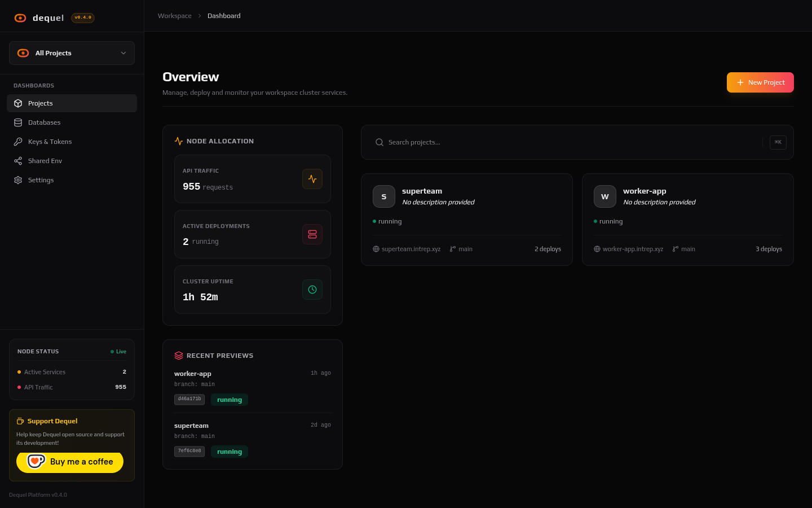
Task: Click the Shared Env share icon
Action: (18, 161)
